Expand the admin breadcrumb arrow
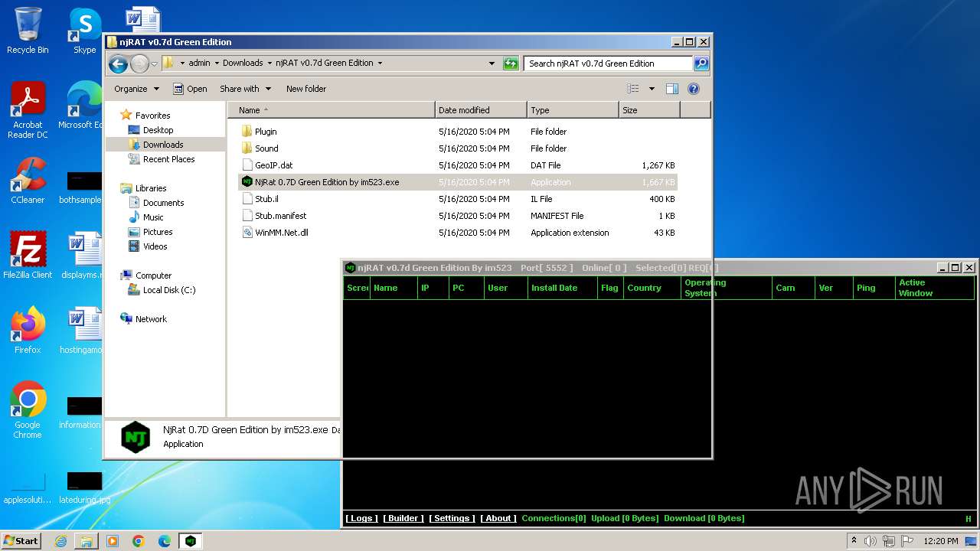 [217, 64]
